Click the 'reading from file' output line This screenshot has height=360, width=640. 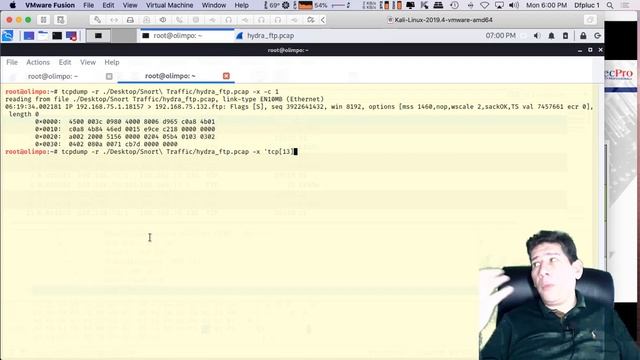[x=164, y=99]
